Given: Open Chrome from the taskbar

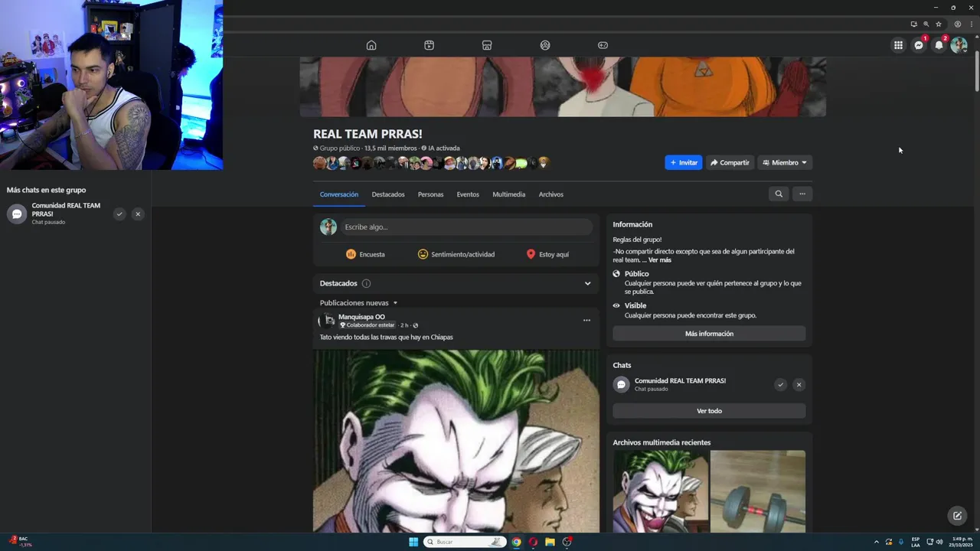Looking at the screenshot, I should 516,542.
